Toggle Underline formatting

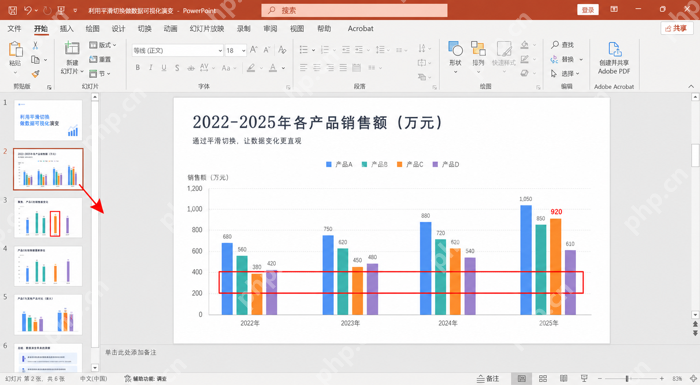[164, 68]
